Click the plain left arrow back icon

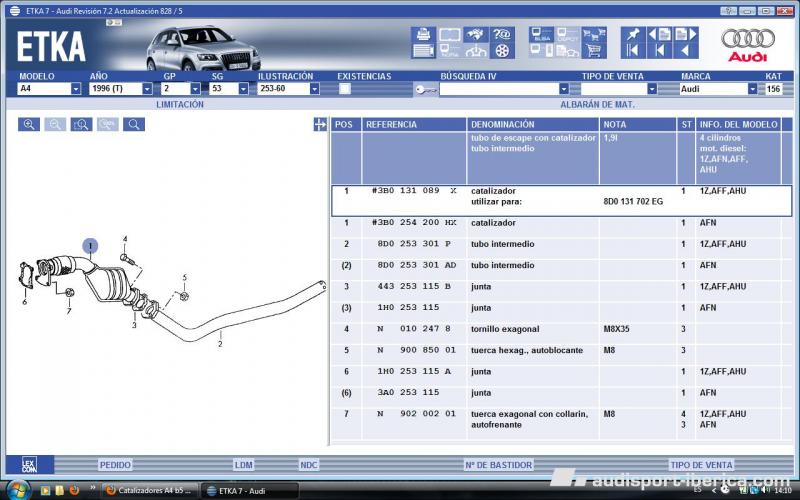pos(686,51)
